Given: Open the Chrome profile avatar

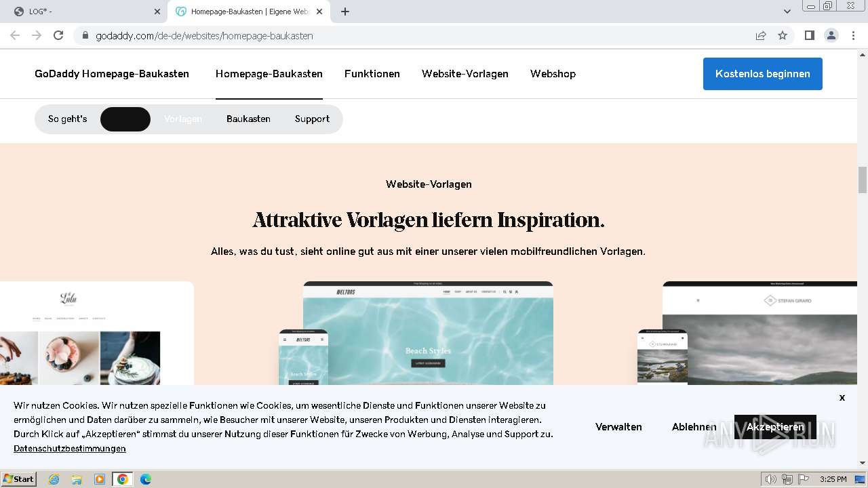Looking at the screenshot, I should tap(831, 35).
